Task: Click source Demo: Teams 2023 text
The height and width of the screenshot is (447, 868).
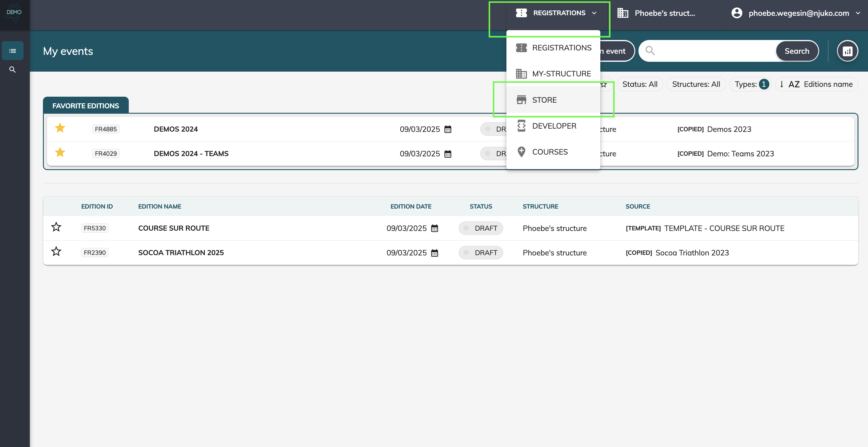Action: [x=741, y=154]
